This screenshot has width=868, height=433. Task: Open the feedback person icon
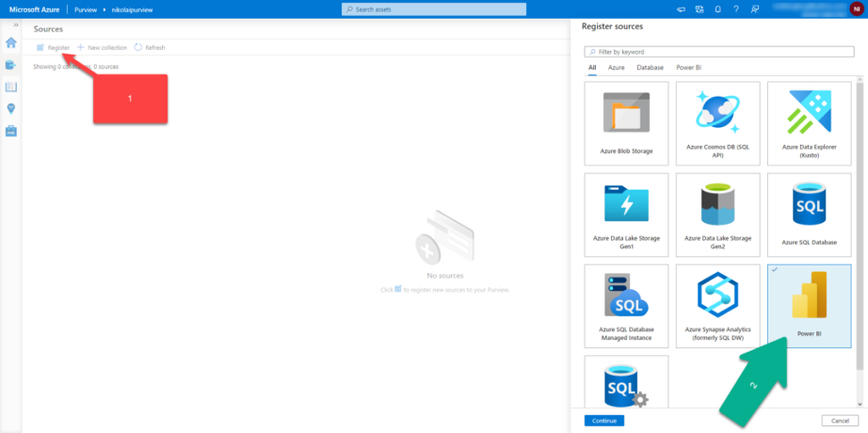[x=754, y=9]
